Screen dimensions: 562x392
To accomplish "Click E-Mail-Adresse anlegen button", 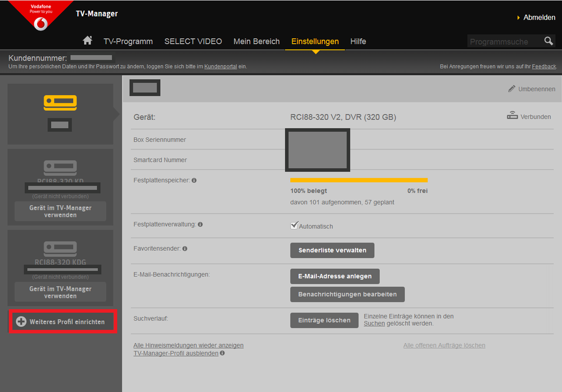I will [335, 276].
